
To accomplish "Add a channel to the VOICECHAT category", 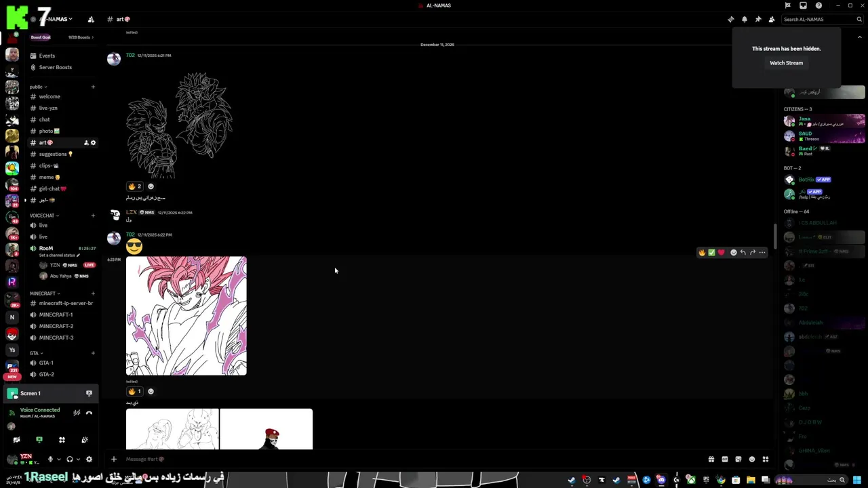I will click(x=93, y=216).
